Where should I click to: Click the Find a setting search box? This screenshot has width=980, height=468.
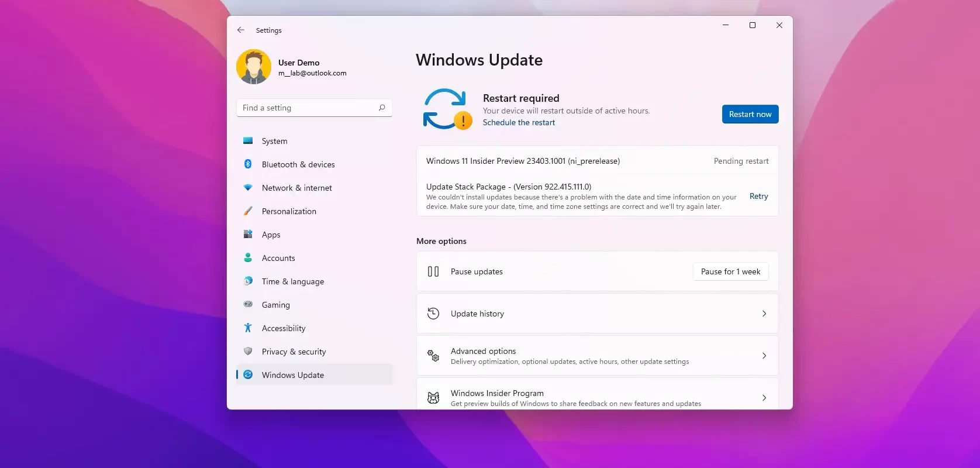tap(314, 108)
